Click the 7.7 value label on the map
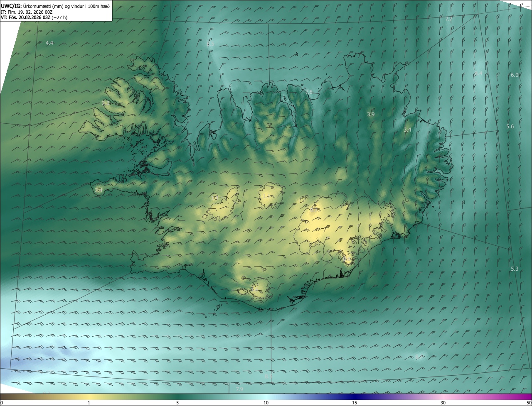Viewport: 532px width, 406px height. coord(448,19)
